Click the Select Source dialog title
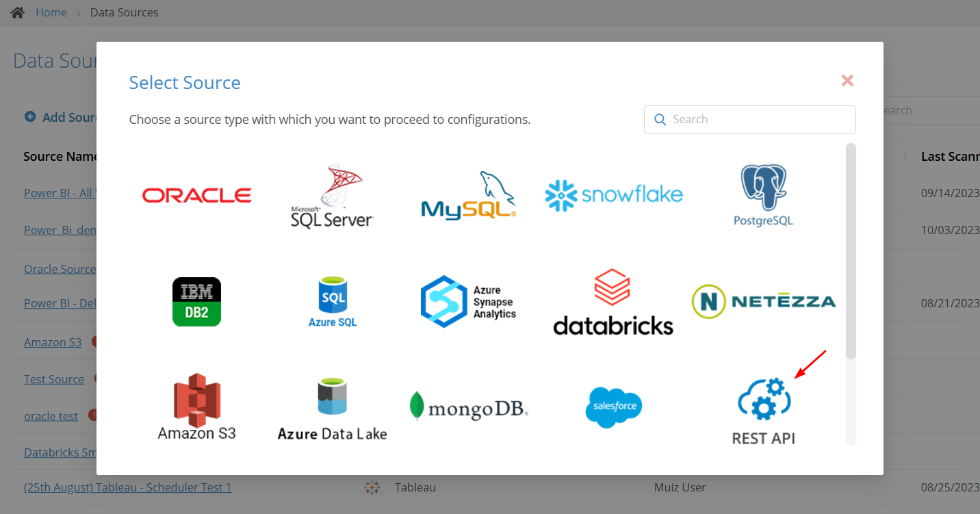 pyautogui.click(x=185, y=83)
